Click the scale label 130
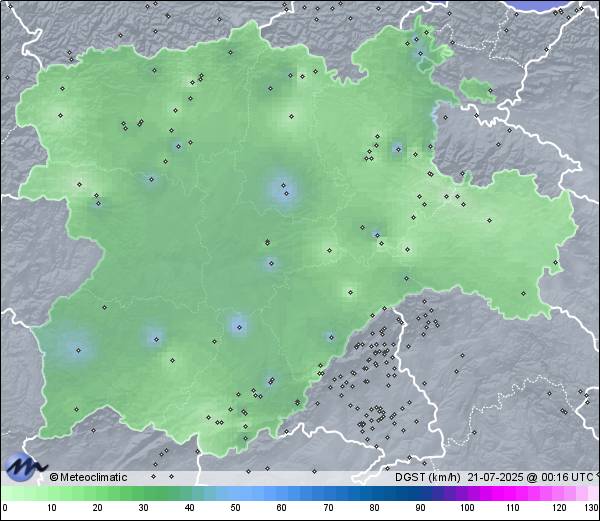Screen dimensions: 600x521 [592, 508]
